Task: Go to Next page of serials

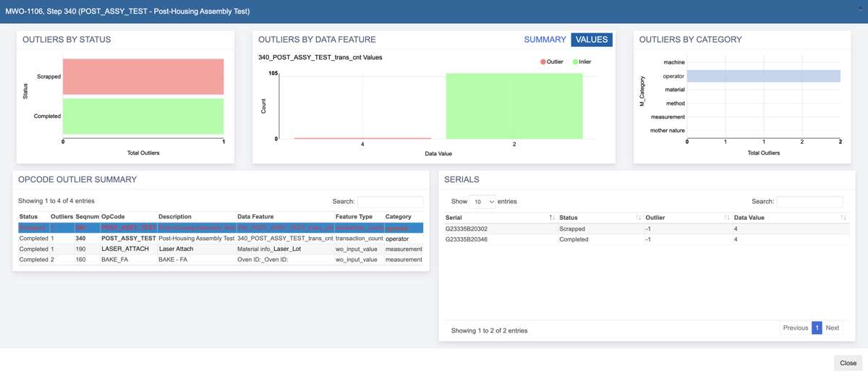Action: [833, 328]
